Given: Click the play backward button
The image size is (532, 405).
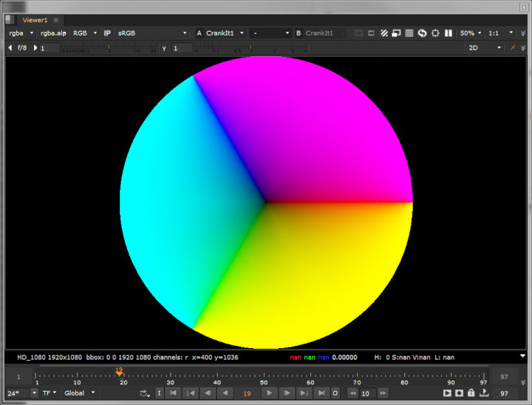Looking at the screenshot, I should coord(224,393).
